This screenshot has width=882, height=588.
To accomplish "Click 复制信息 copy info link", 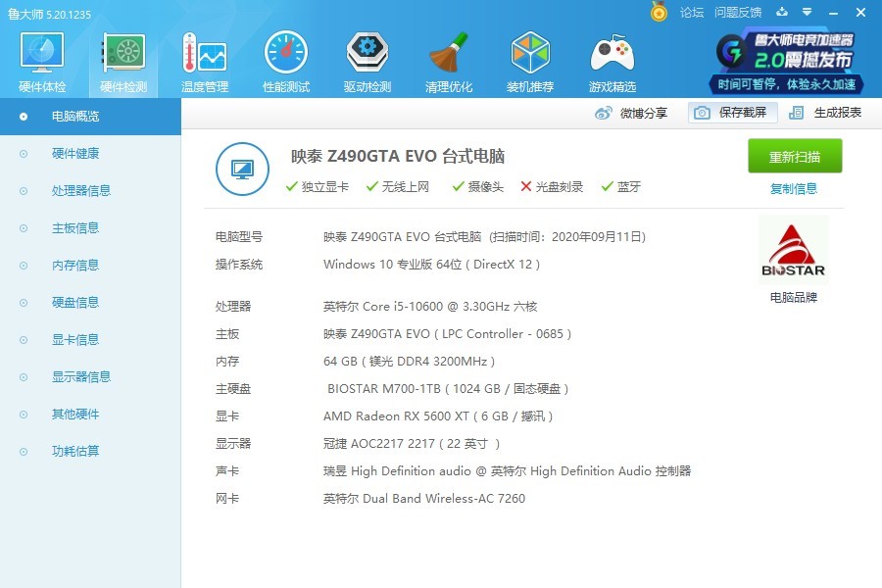I will pyautogui.click(x=794, y=188).
